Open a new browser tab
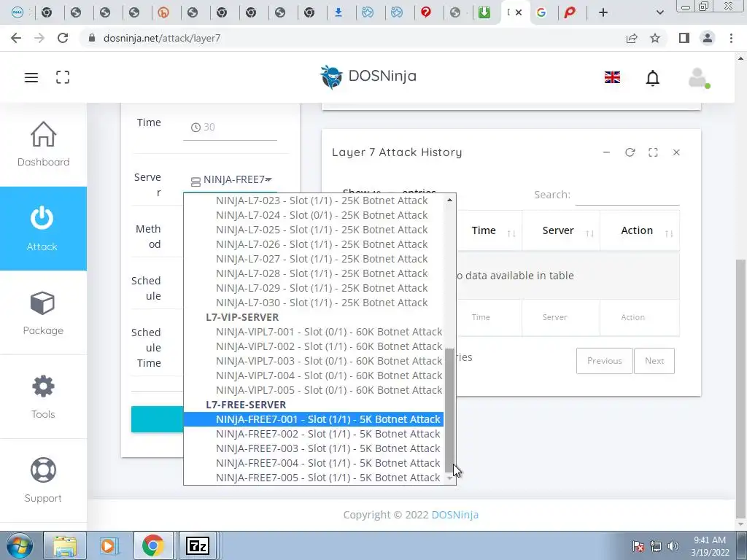The image size is (747, 560). pyautogui.click(x=603, y=13)
